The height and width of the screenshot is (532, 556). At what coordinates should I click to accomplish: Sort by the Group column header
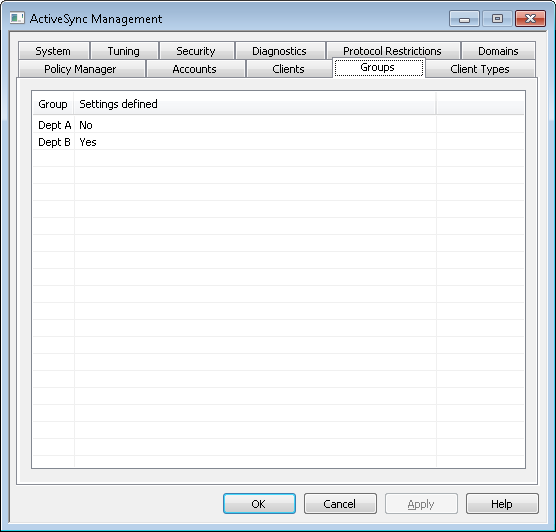(53, 104)
